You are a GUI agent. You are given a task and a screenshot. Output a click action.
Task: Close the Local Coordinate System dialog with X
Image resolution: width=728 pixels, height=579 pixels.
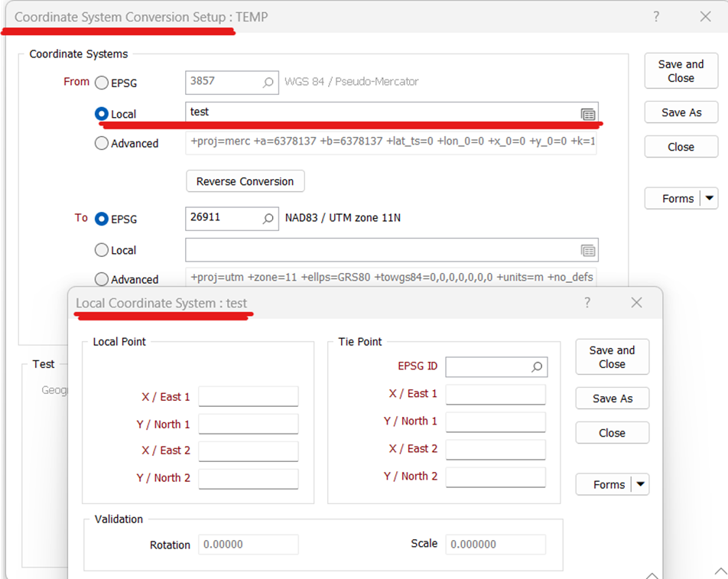[x=636, y=303]
